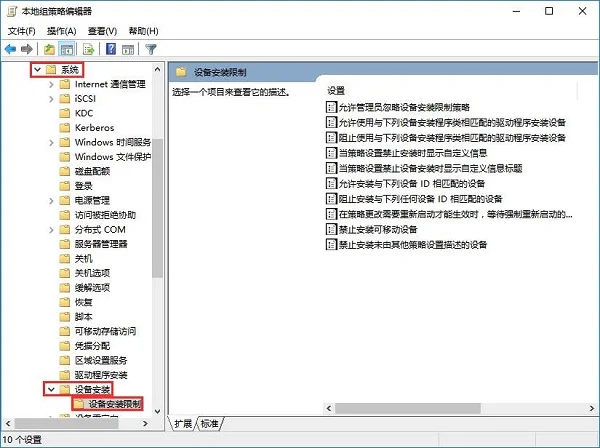Click the Up one level folder icon
The image size is (600, 448).
(x=49, y=49)
